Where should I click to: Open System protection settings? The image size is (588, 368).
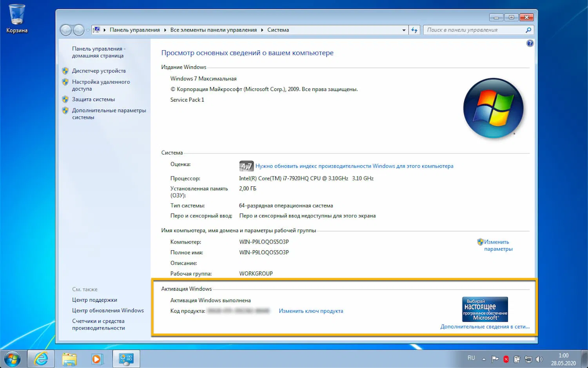coord(94,99)
